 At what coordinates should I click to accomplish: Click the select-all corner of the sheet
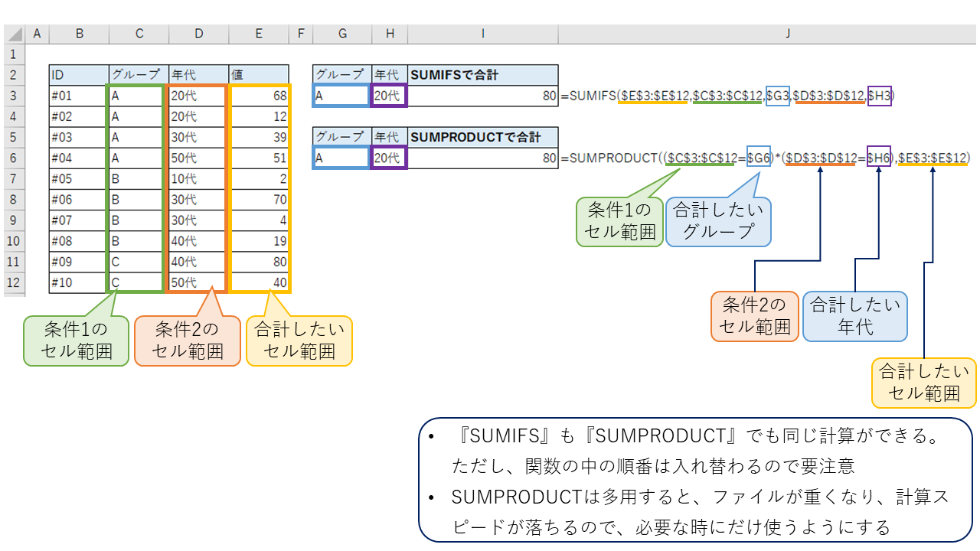[x=14, y=34]
